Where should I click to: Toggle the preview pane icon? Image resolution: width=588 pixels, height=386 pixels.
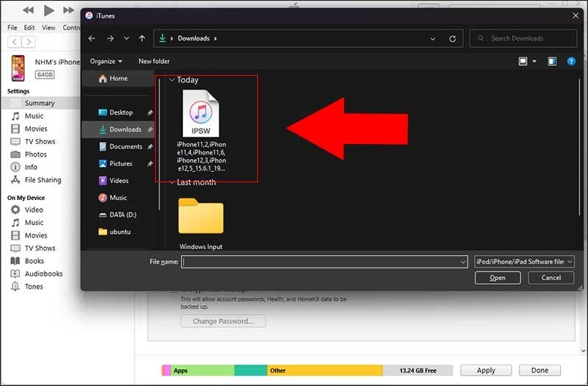point(551,61)
